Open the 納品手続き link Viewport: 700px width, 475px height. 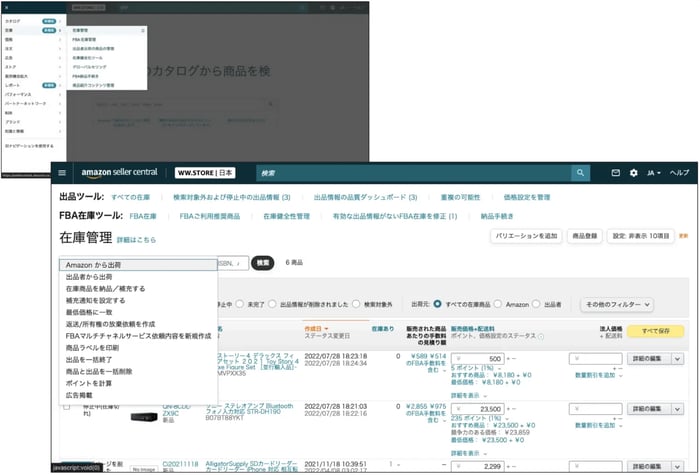pos(497,216)
